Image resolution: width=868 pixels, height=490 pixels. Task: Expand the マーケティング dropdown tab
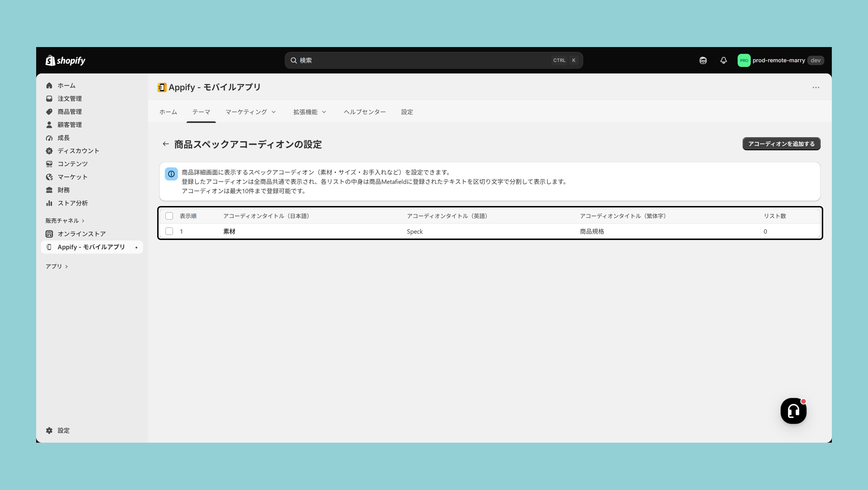pos(251,112)
